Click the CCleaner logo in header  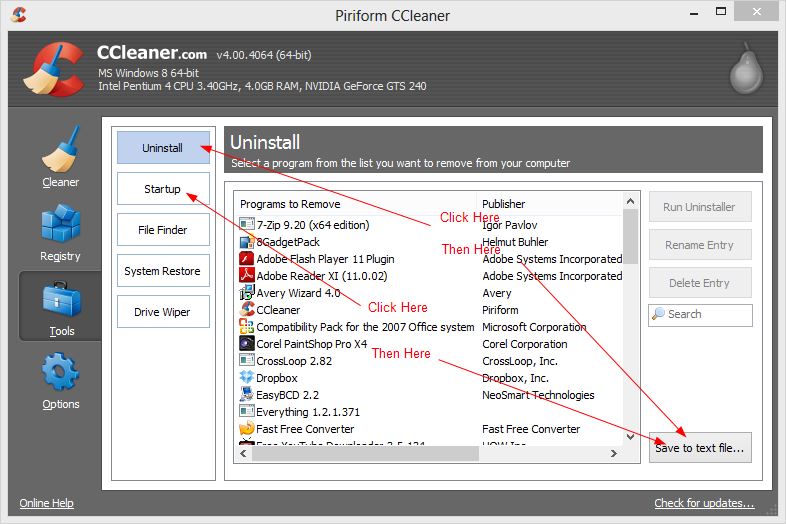point(54,69)
